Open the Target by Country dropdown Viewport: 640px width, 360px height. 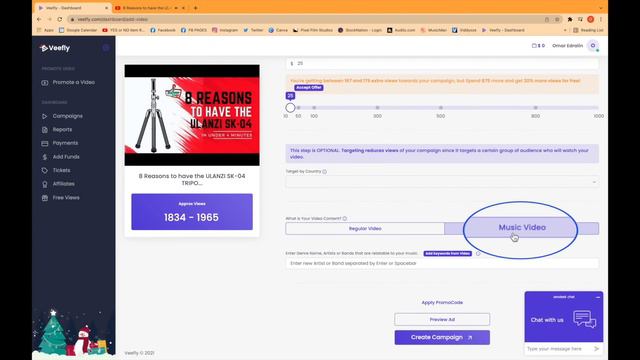point(442,182)
